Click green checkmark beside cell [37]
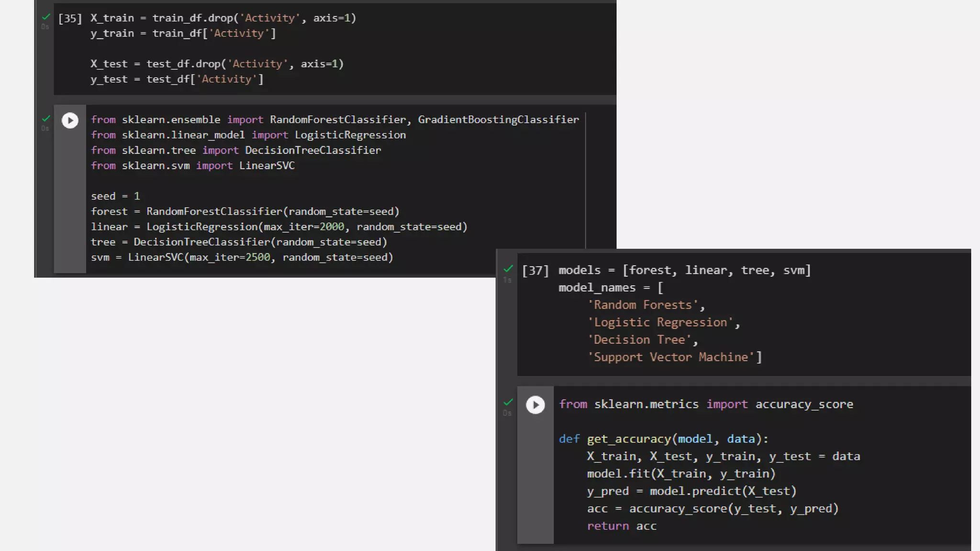The height and width of the screenshot is (551, 980). click(508, 269)
